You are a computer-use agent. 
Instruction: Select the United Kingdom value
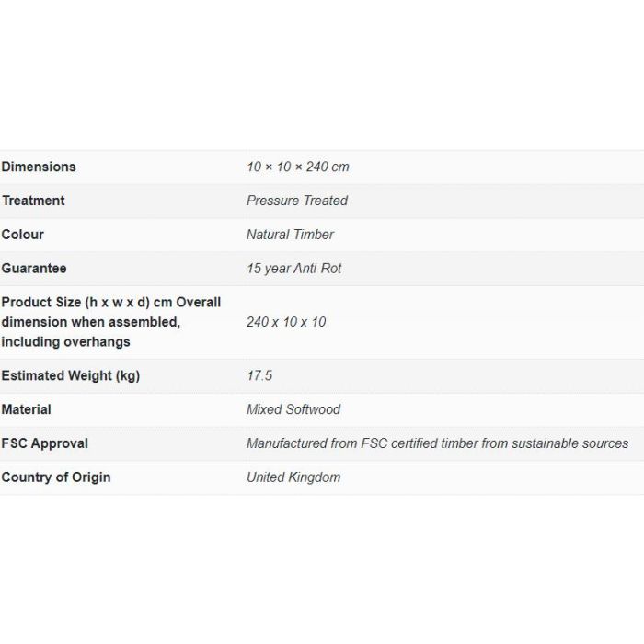[293, 477]
